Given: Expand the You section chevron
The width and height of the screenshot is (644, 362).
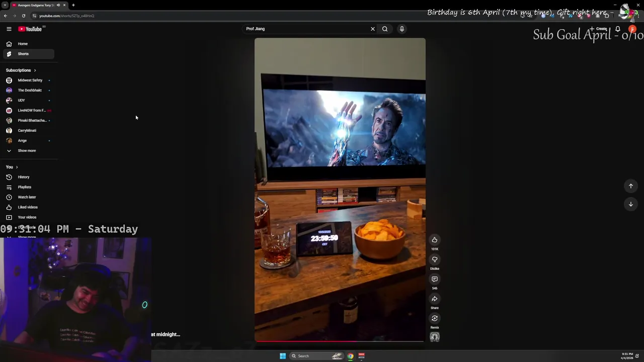Looking at the screenshot, I should click(x=17, y=167).
